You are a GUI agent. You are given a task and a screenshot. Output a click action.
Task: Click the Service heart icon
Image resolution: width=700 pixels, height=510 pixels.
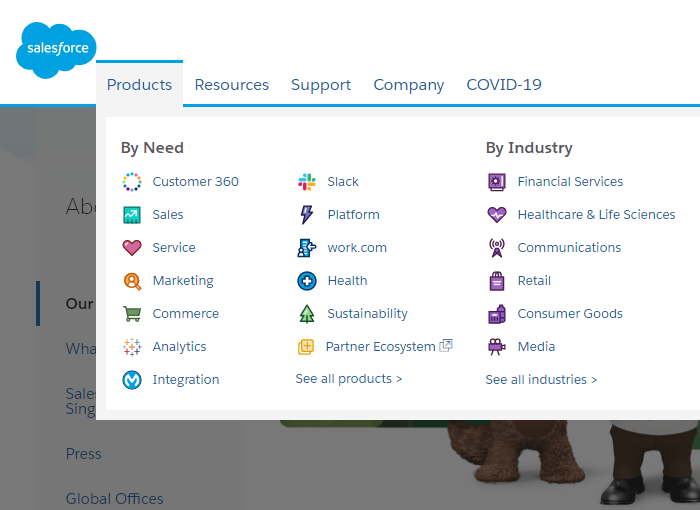pos(132,248)
